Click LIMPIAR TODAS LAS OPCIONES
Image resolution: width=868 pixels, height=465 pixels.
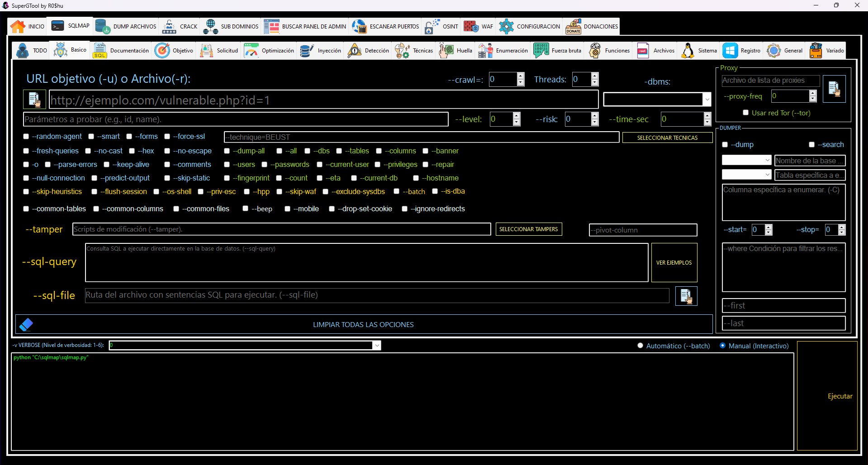tap(363, 324)
